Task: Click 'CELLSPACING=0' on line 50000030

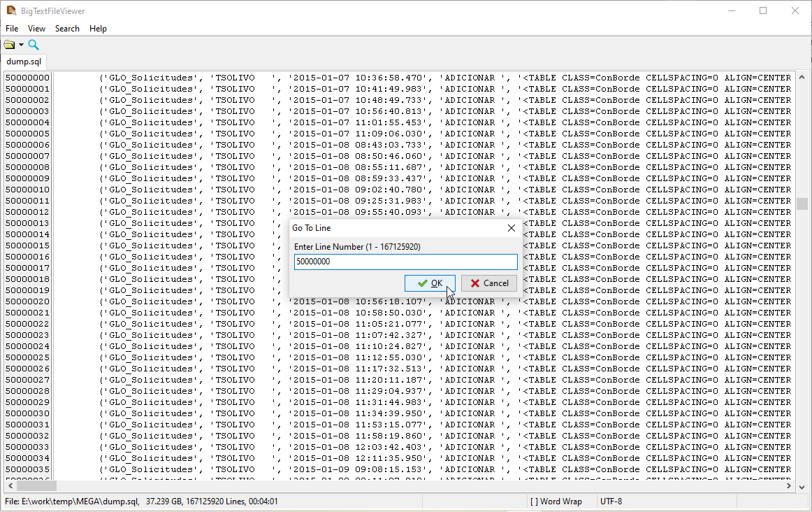Action: pos(682,413)
